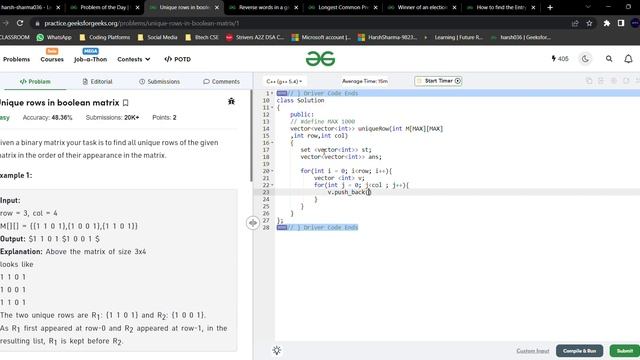This screenshot has width=640, height=360.
Task: Report a bug via bug icon
Action: tap(231, 101)
